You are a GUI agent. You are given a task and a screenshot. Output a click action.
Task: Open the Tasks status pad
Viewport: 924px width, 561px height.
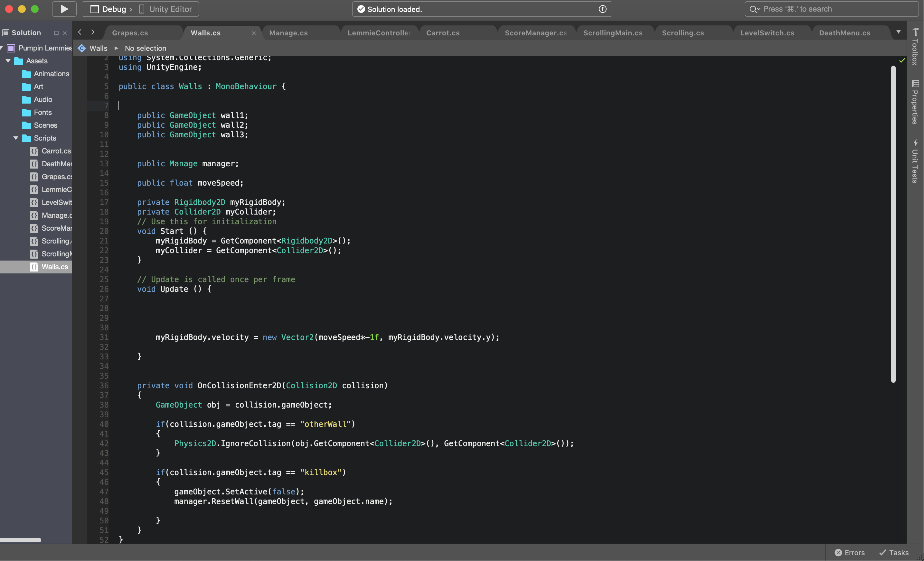(x=894, y=552)
